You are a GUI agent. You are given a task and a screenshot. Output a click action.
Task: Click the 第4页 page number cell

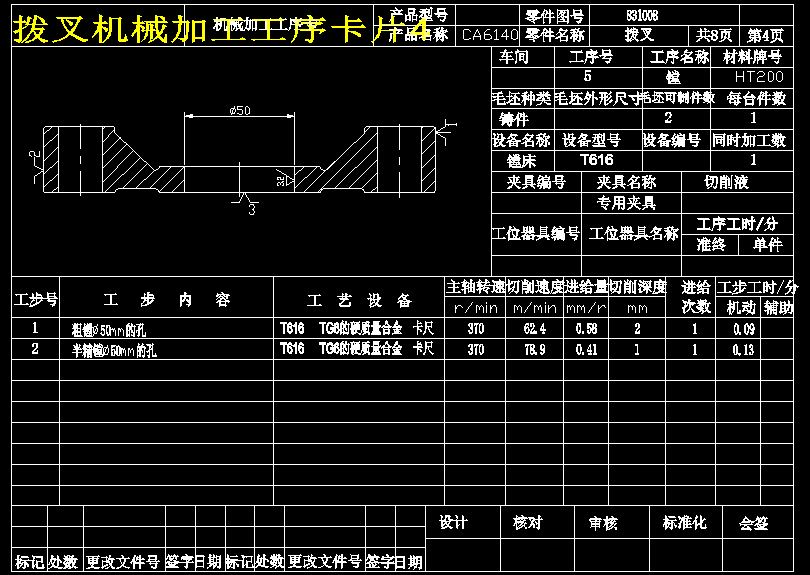(x=766, y=35)
